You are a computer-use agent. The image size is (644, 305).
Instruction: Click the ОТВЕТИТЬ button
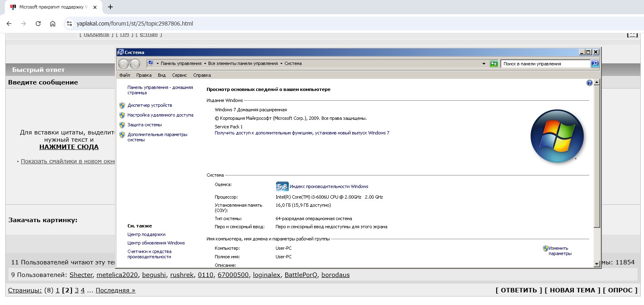click(519, 290)
